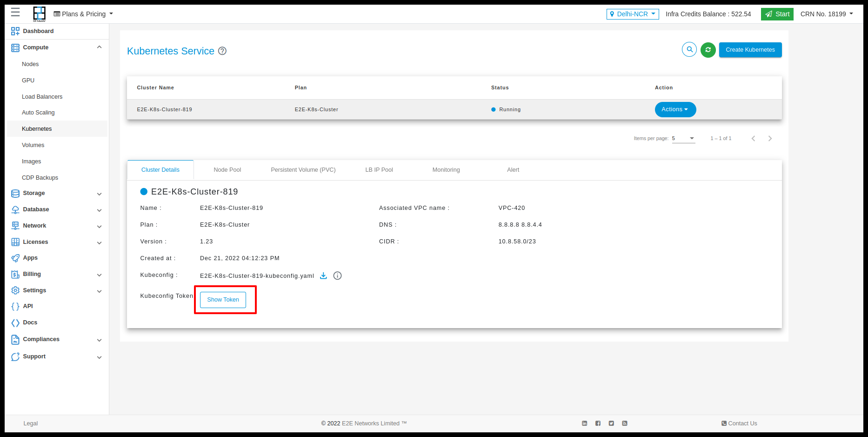The image size is (868, 437).
Task: Open the items per page dropdown
Action: (x=683, y=138)
